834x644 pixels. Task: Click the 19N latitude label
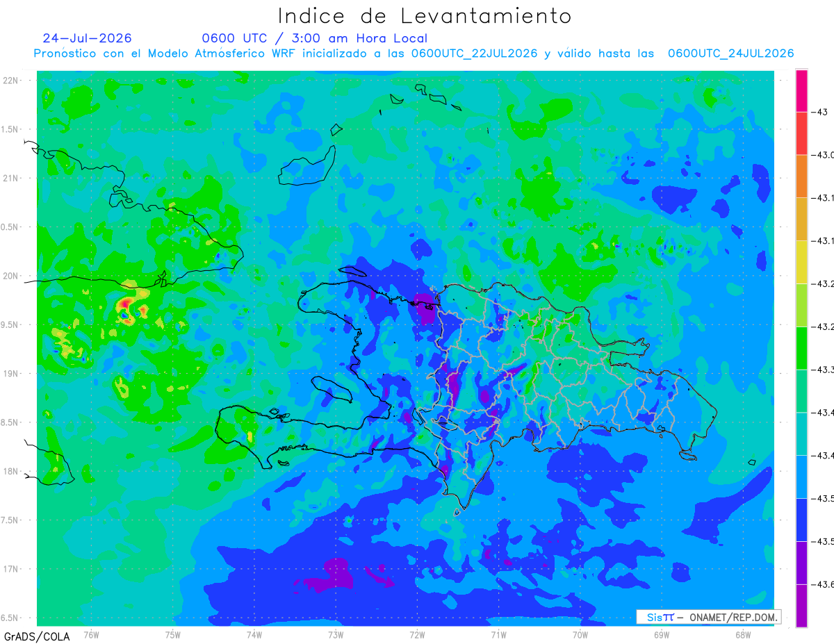11,374
